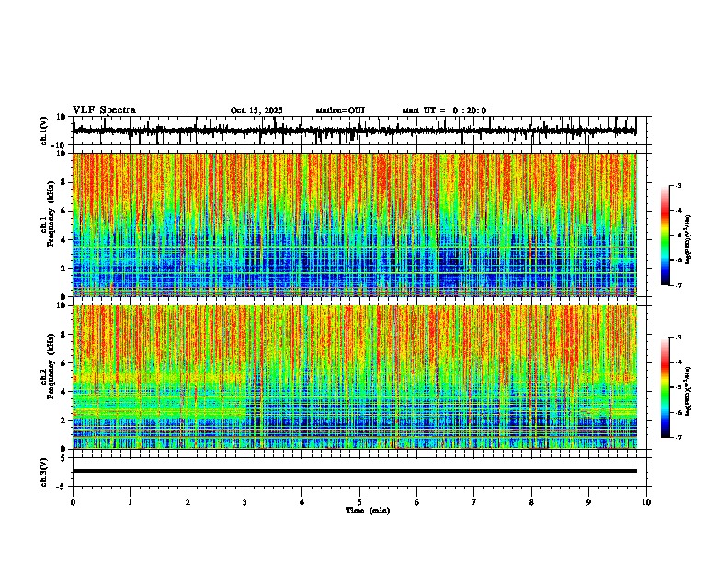Click tick label '2' on the Time axis

tap(188, 502)
